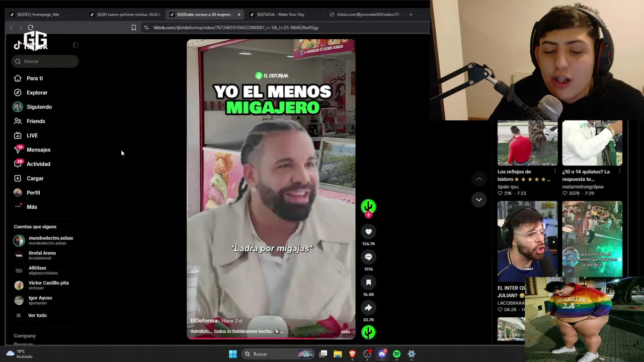This screenshot has height=362, width=644.
Task: Open the Spain rps channel name
Action: coord(508,187)
